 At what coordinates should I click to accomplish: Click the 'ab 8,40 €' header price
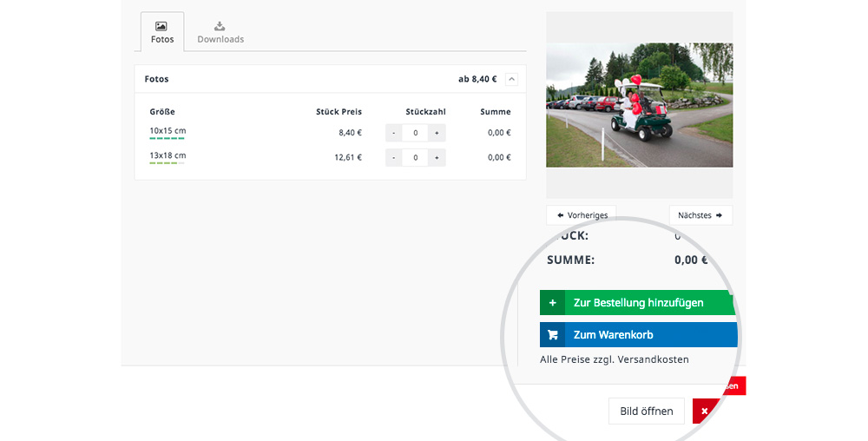pos(477,79)
